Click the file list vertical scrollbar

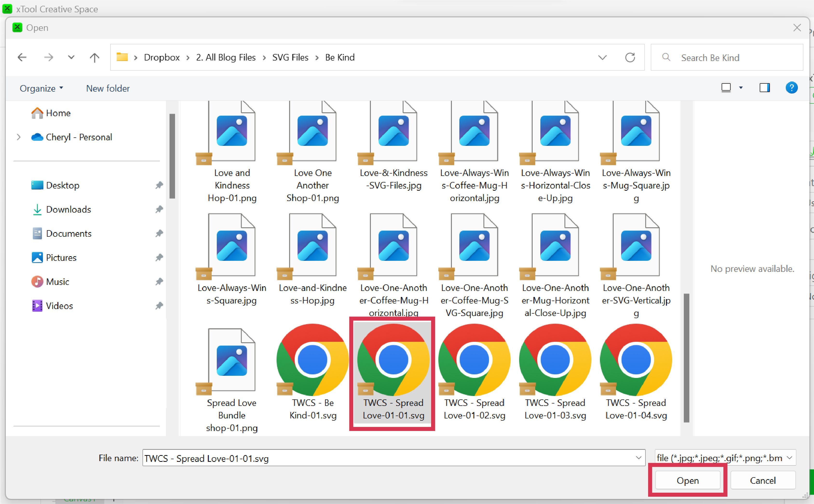(x=686, y=358)
